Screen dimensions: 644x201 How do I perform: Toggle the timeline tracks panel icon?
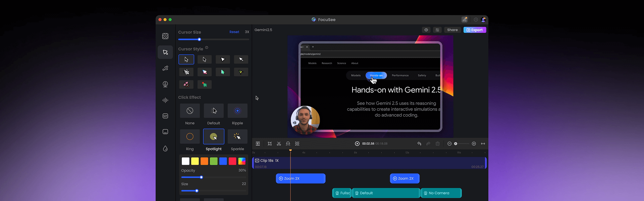click(x=258, y=144)
